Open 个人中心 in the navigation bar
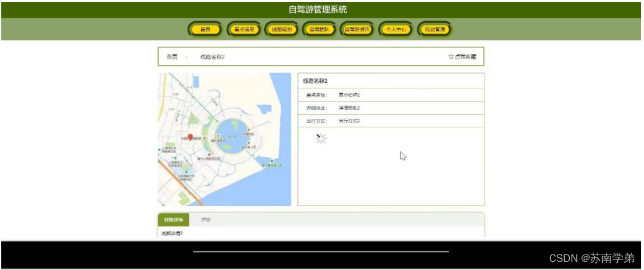 click(396, 29)
